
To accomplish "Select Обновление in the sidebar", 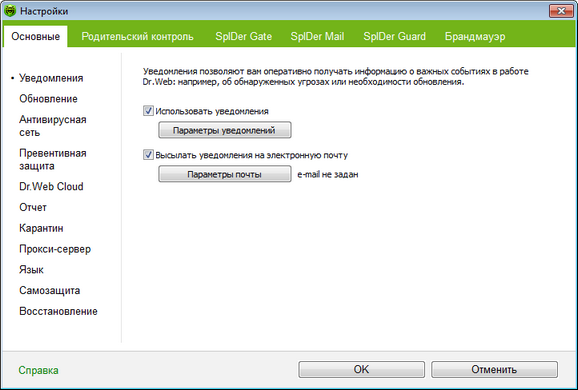I will (48, 99).
